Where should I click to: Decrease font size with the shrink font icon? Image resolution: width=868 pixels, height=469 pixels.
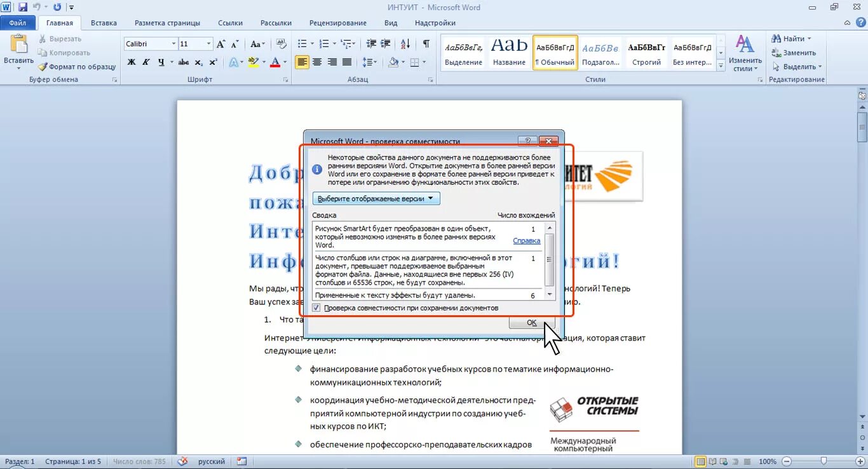tap(234, 44)
